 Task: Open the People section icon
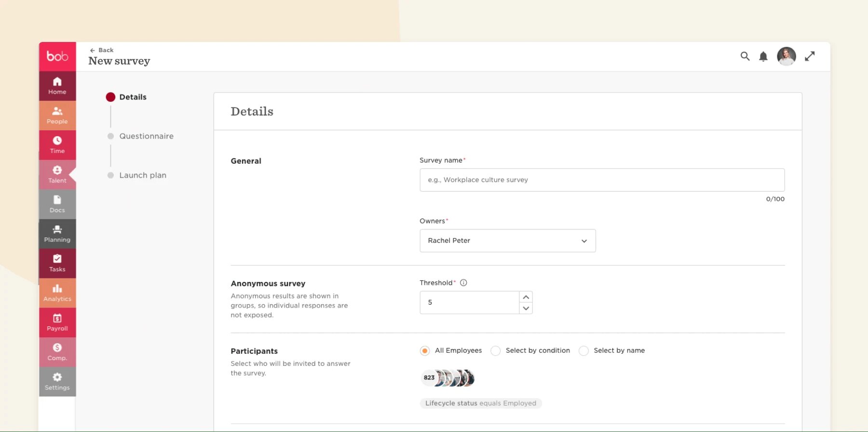[x=57, y=111]
